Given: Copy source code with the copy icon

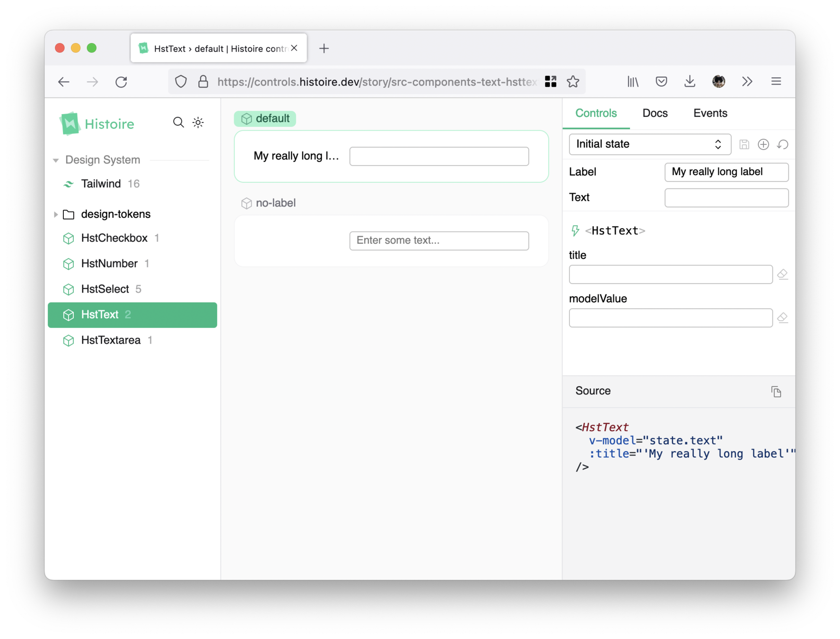Looking at the screenshot, I should (776, 391).
